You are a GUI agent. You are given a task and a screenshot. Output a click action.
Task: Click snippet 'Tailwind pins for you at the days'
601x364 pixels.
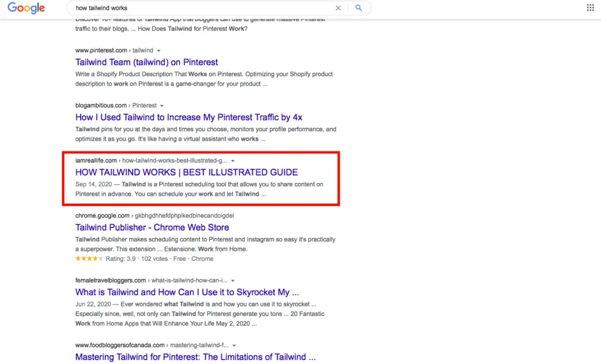point(206,134)
